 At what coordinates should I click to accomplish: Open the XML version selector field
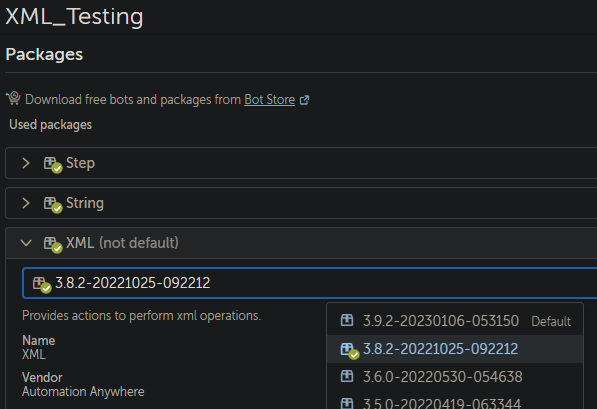click(x=310, y=283)
